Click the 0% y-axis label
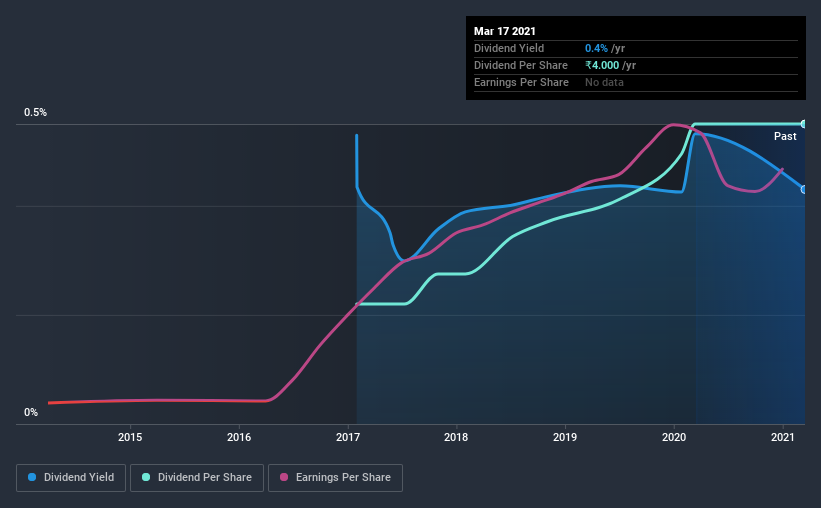Image resolution: width=821 pixels, height=508 pixels. [31, 413]
